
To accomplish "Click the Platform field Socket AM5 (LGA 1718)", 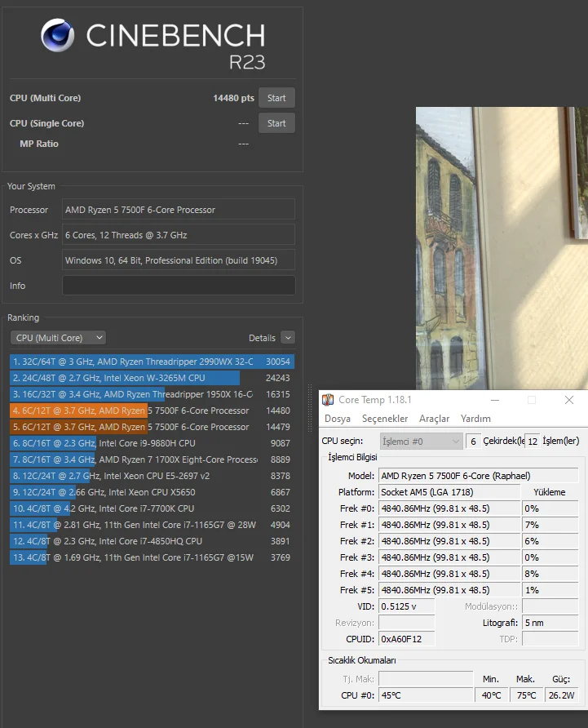I will click(449, 492).
